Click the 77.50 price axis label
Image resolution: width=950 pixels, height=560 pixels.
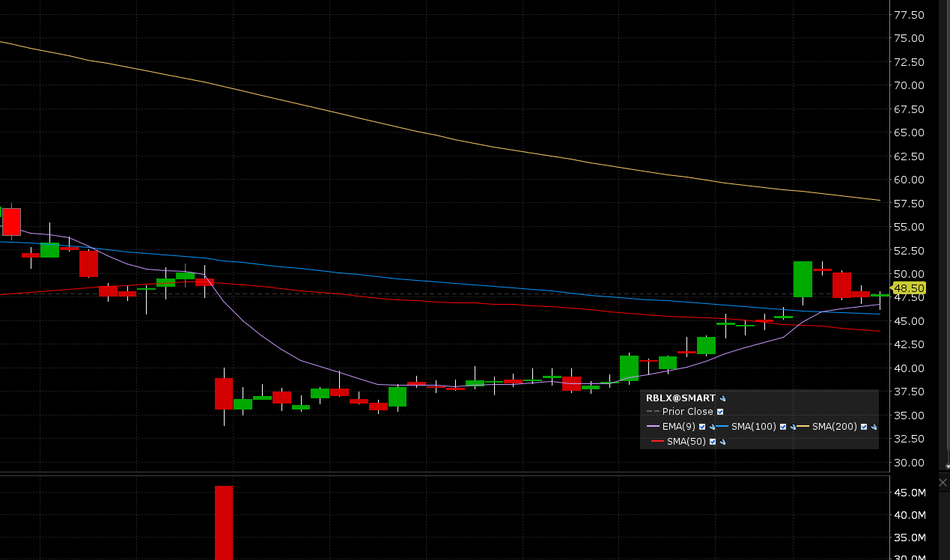tap(909, 14)
